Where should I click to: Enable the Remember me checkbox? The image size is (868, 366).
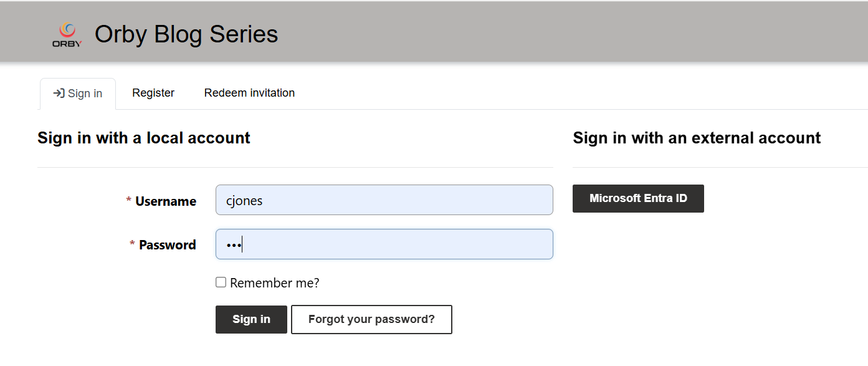click(x=221, y=282)
